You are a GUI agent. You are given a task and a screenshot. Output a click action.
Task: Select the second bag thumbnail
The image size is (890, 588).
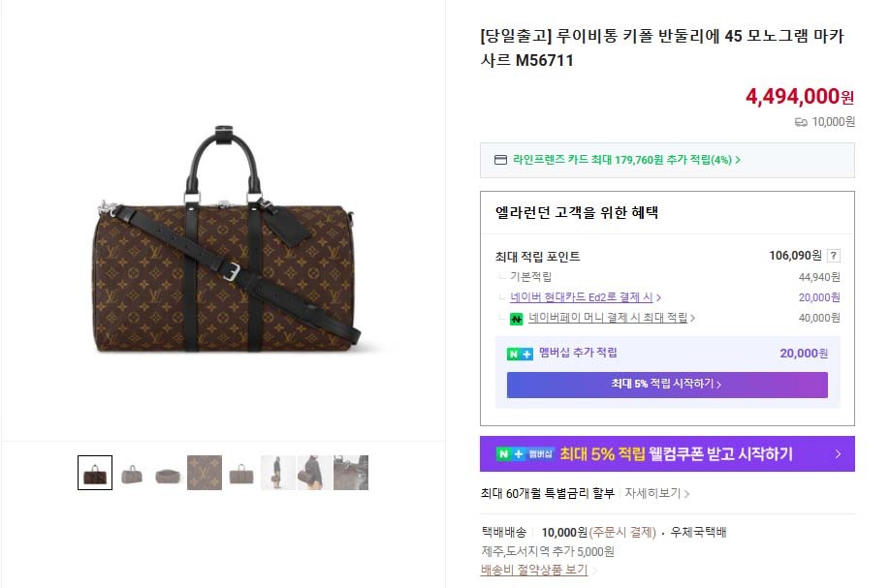[132, 473]
